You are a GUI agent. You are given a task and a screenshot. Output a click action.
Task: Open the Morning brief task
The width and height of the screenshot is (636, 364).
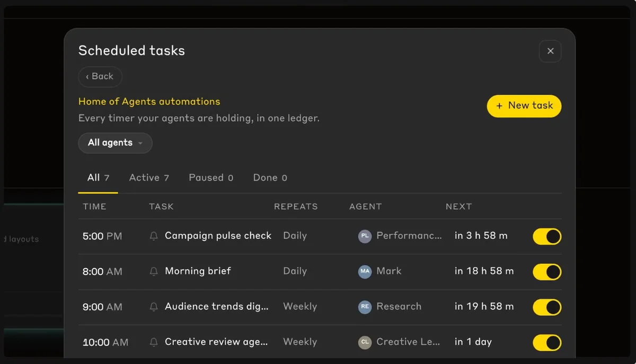198,271
